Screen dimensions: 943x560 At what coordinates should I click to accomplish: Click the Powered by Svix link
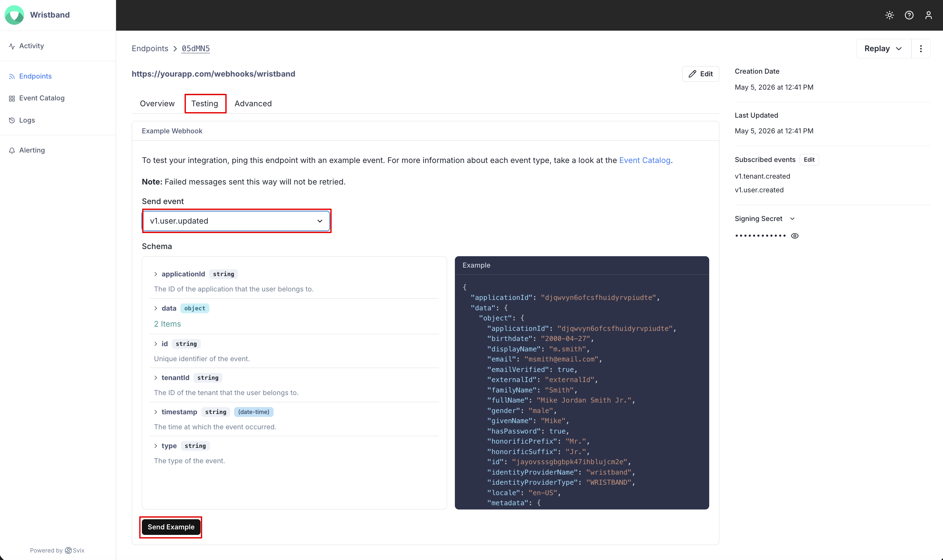click(57, 551)
